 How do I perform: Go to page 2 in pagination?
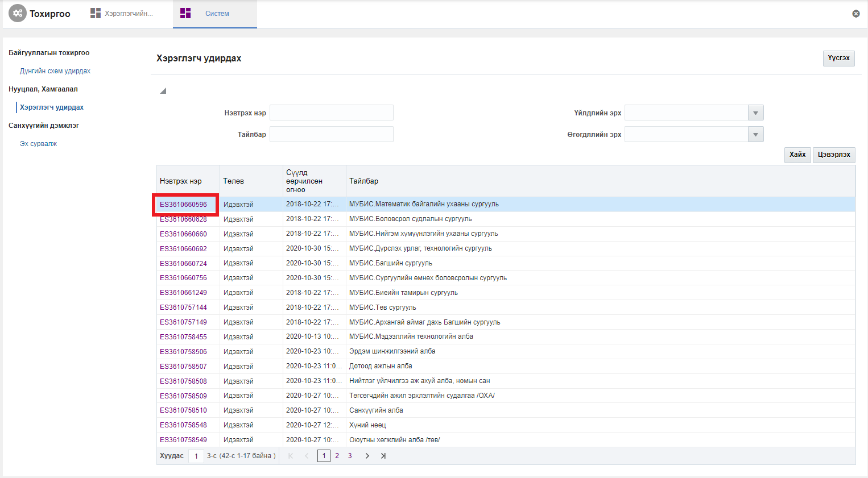[337, 456]
